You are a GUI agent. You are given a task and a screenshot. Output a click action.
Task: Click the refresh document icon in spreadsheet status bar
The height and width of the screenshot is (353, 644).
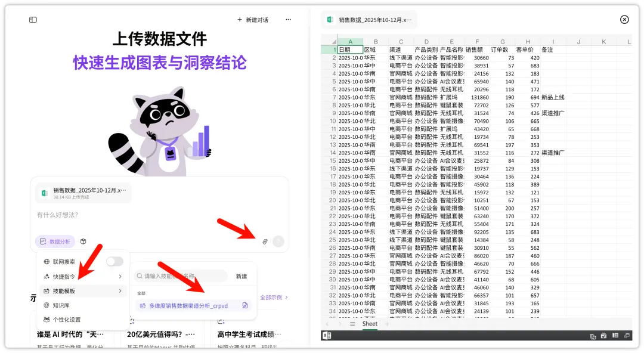point(593,336)
